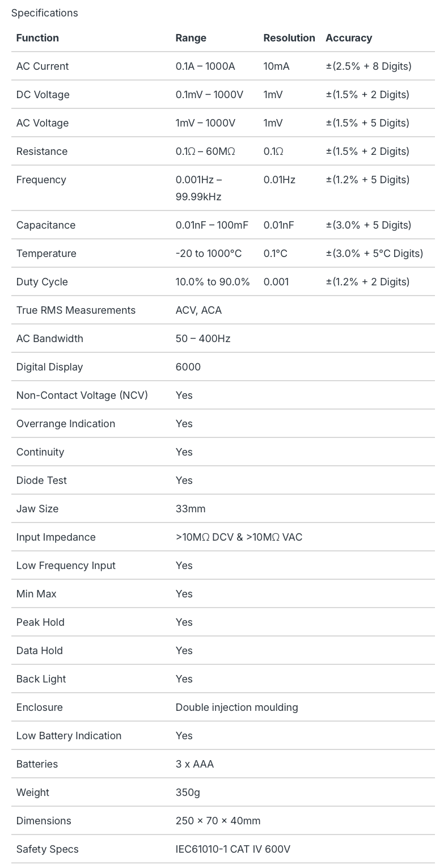
Task: Click the Digital Display 6000 value
Action: tap(188, 367)
